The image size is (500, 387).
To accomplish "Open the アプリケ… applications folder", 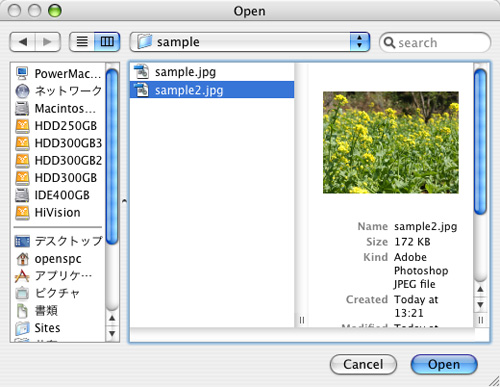I will tap(58, 276).
